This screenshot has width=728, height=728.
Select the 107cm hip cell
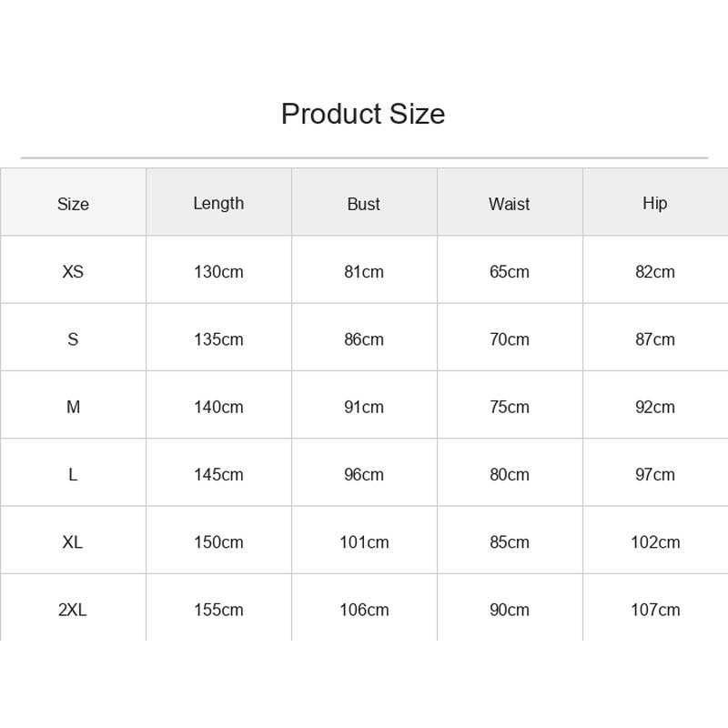pos(655,610)
